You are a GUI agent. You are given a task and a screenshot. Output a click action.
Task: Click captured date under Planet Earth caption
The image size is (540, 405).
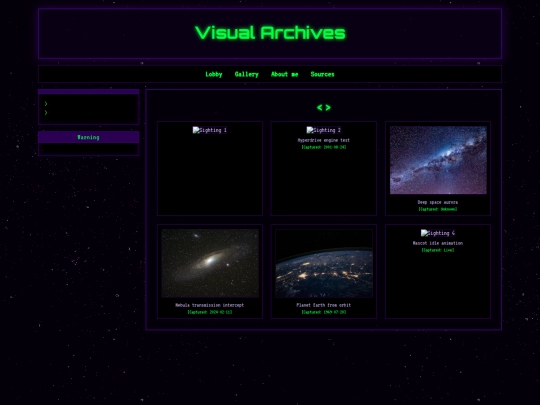tap(323, 312)
